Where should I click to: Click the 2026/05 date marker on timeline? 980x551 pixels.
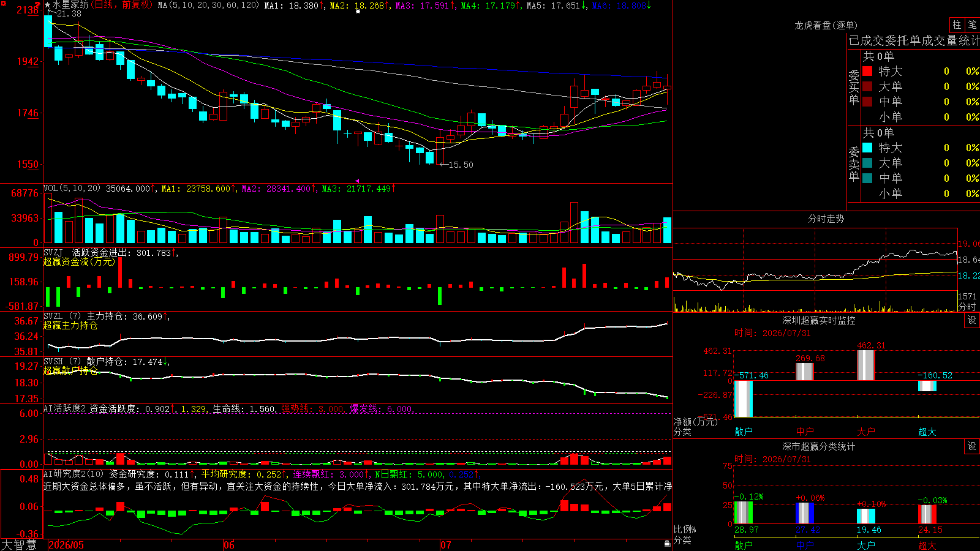coord(66,545)
